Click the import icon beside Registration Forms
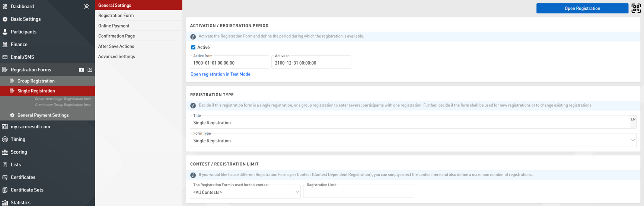644x206 pixels. [x=90, y=70]
